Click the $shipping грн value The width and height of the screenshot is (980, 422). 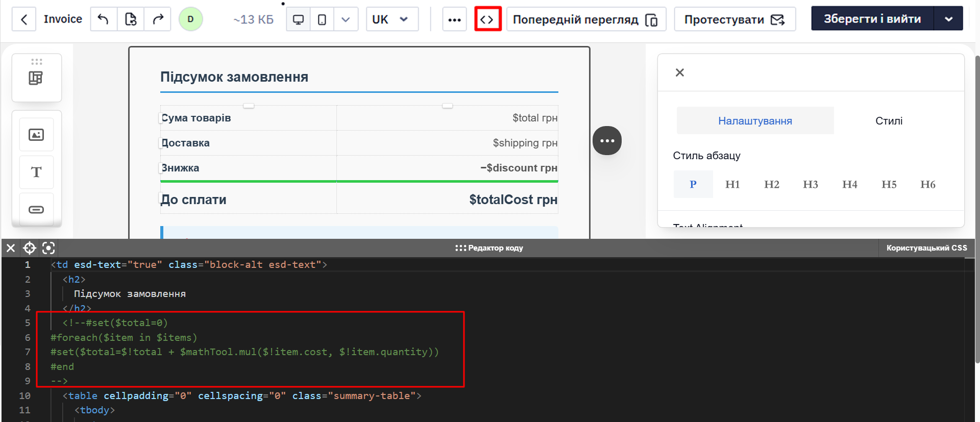(x=525, y=143)
